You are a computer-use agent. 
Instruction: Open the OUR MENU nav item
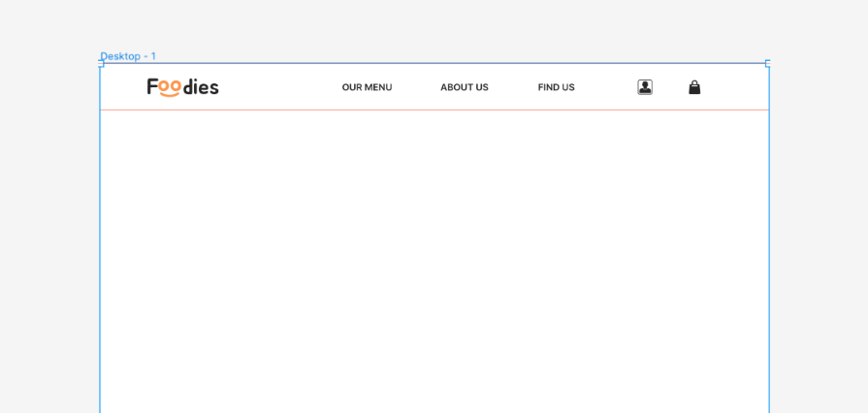pyautogui.click(x=367, y=87)
